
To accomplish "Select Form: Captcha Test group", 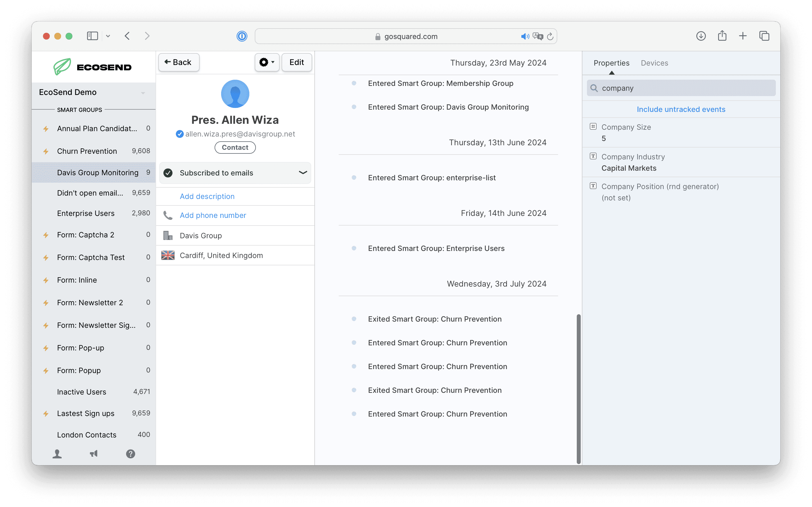I will [x=93, y=257].
